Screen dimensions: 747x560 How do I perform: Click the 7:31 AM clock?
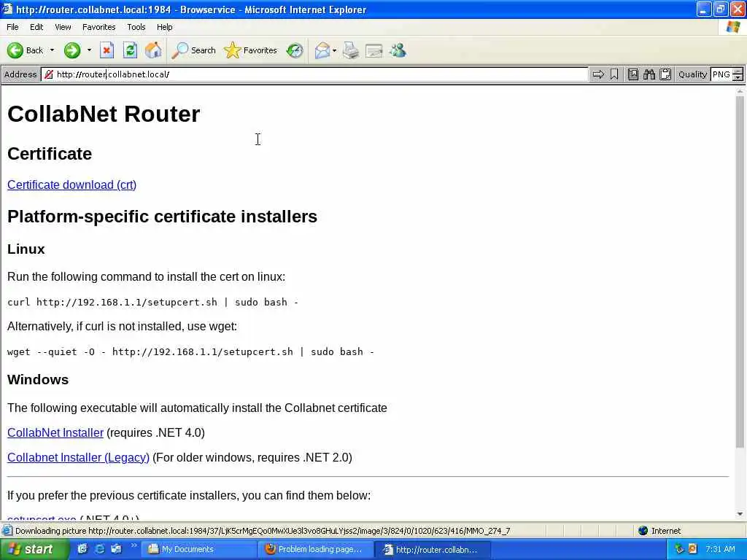(720, 549)
